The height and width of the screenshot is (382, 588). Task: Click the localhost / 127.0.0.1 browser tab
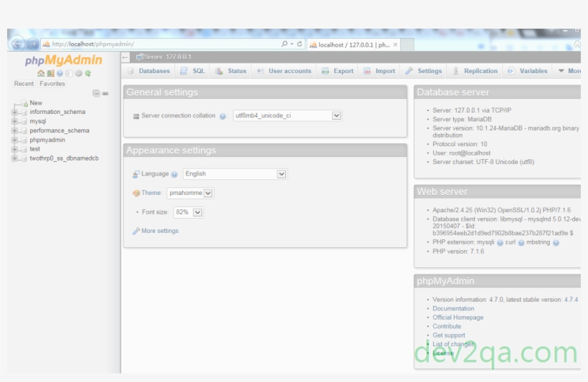click(354, 44)
